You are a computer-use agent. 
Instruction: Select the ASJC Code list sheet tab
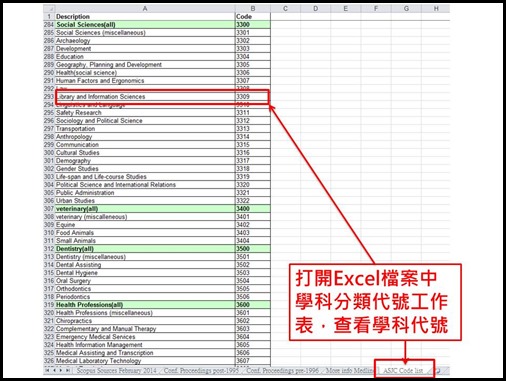point(403,370)
